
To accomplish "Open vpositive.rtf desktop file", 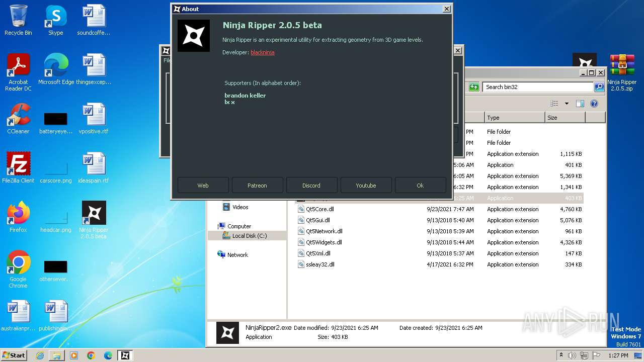I will click(94, 119).
